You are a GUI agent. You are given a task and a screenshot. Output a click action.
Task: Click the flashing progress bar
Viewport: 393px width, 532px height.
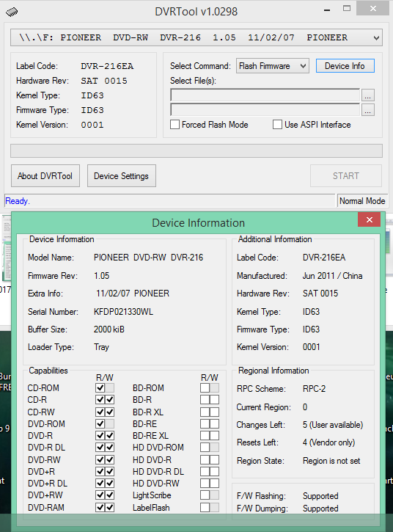pyautogui.click(x=196, y=150)
